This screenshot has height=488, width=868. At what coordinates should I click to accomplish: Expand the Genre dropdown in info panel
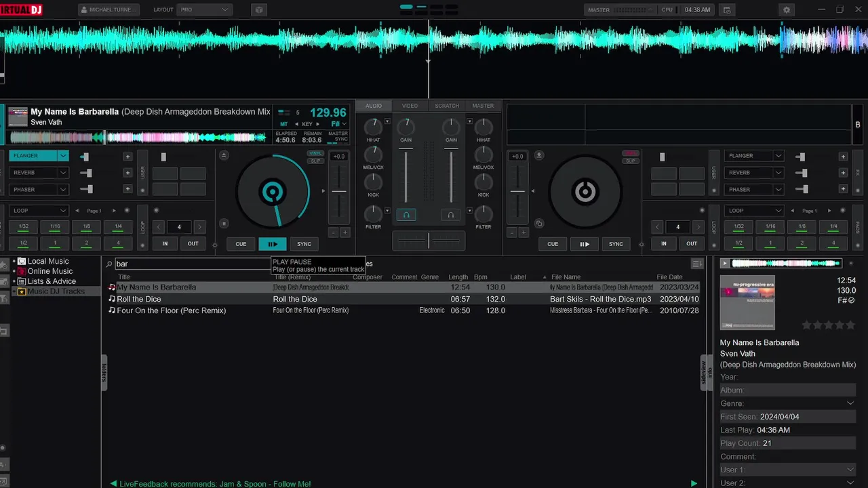850,403
